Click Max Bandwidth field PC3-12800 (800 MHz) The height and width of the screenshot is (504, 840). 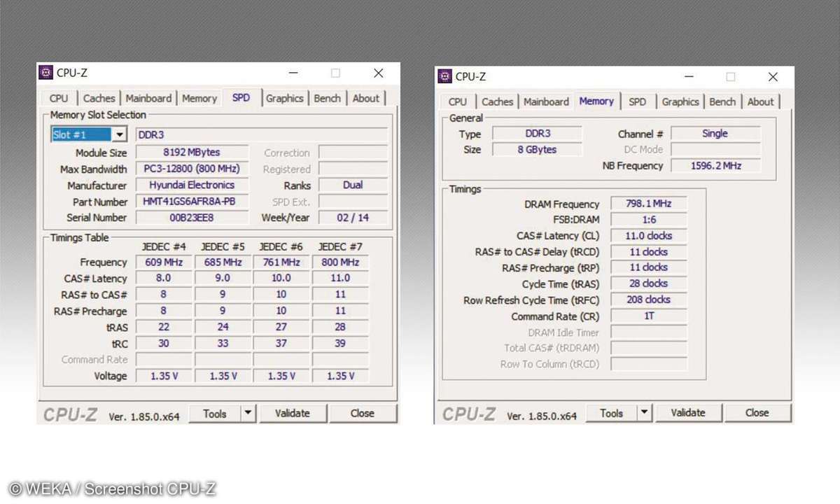click(192, 169)
